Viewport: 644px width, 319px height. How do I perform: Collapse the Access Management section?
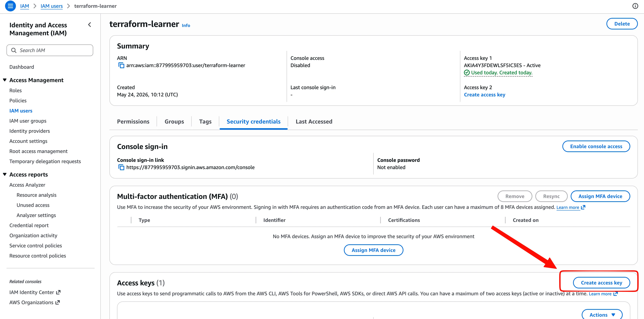[x=5, y=80]
